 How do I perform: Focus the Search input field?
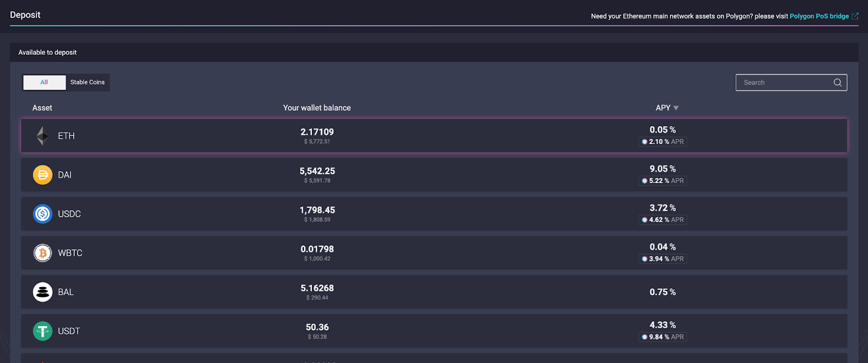click(x=791, y=82)
